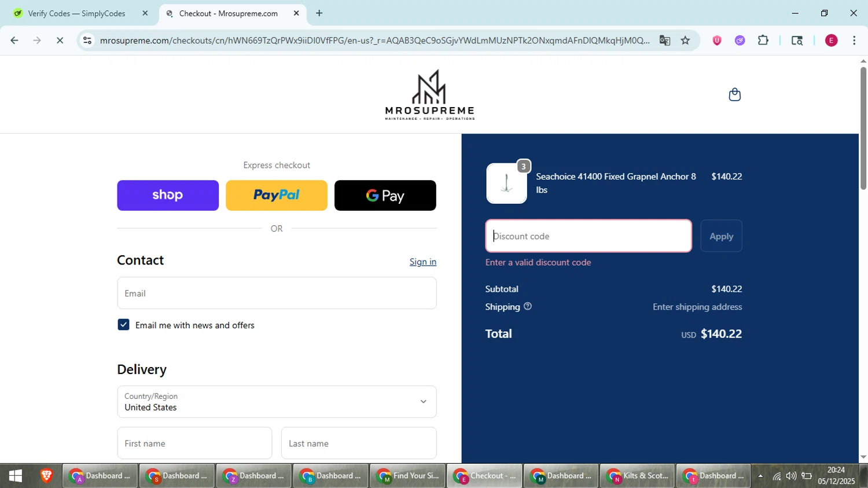Click product name Seachoice 41400 Fixed Grapnel Anchor
This screenshot has height=488, width=868.
(x=616, y=183)
